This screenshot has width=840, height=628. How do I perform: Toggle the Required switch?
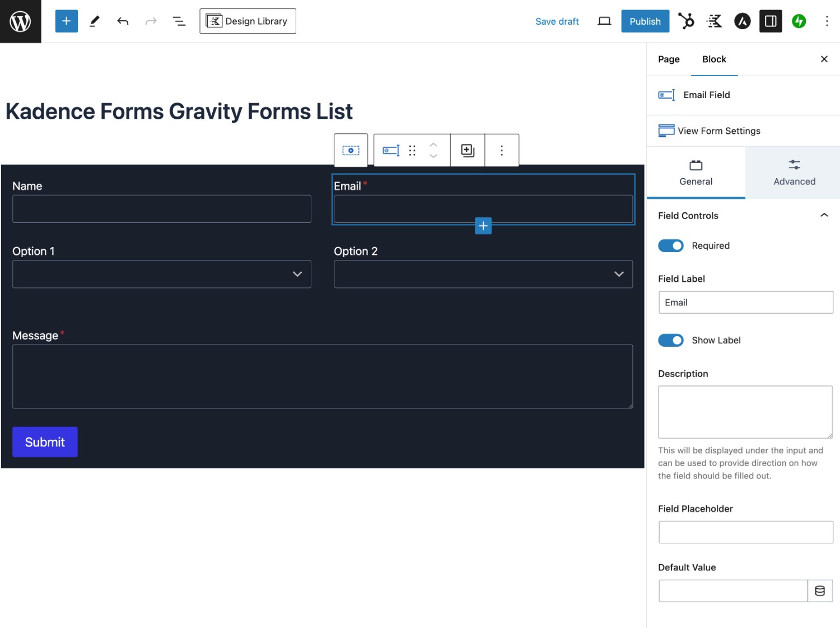point(670,246)
